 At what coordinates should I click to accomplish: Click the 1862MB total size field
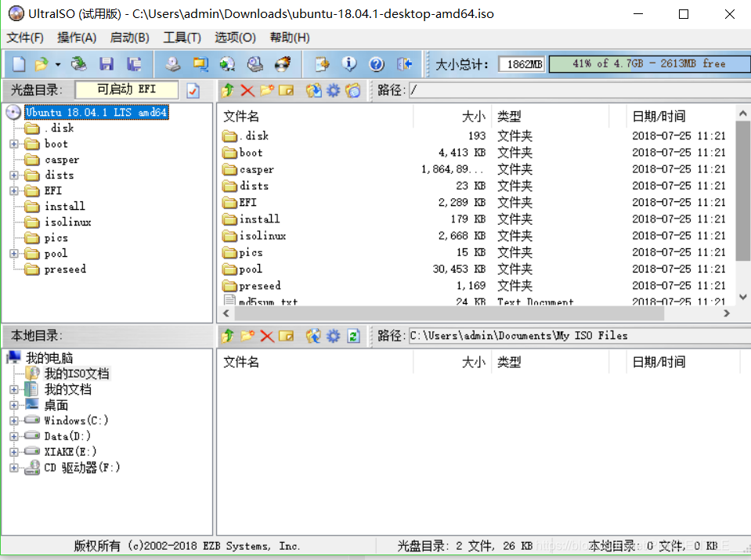point(522,63)
